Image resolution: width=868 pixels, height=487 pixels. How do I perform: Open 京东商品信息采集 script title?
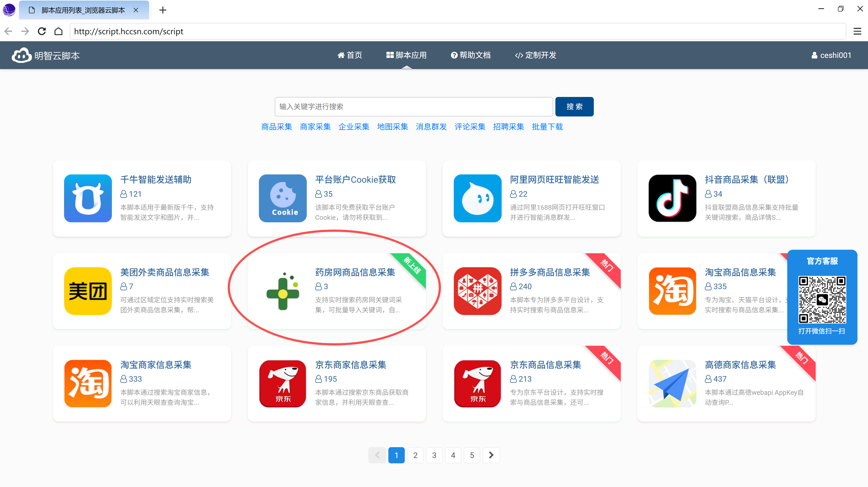pos(545,365)
